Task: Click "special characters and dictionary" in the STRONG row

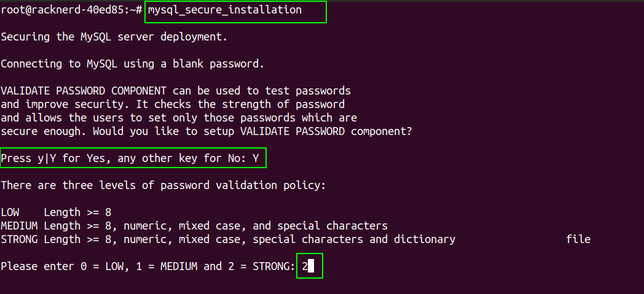Action: click(354, 239)
